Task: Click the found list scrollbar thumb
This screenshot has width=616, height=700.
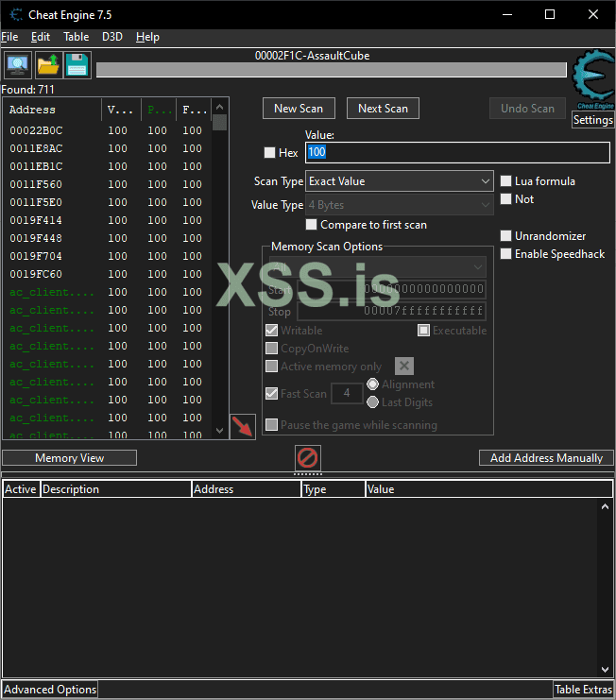Action: click(x=219, y=123)
